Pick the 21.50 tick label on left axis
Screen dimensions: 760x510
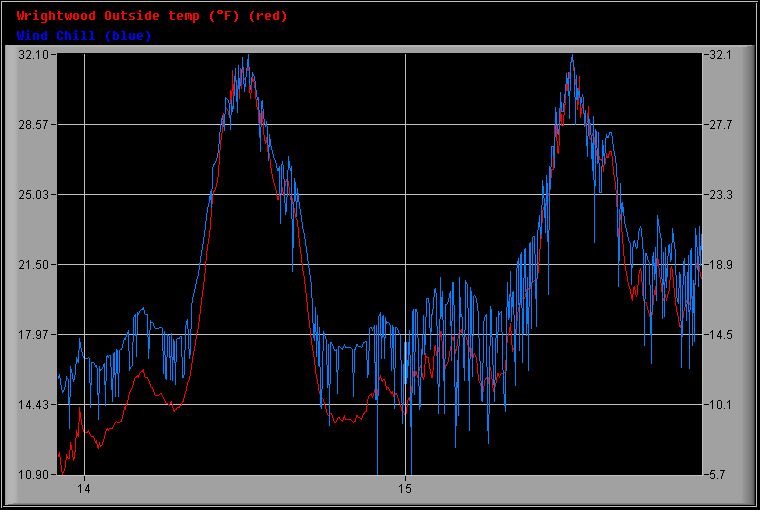(x=33, y=265)
